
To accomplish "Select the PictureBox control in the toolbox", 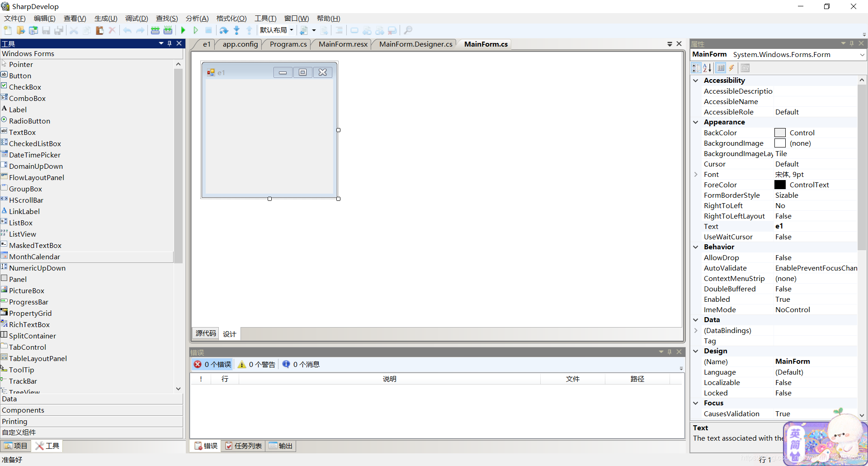I will (27, 290).
